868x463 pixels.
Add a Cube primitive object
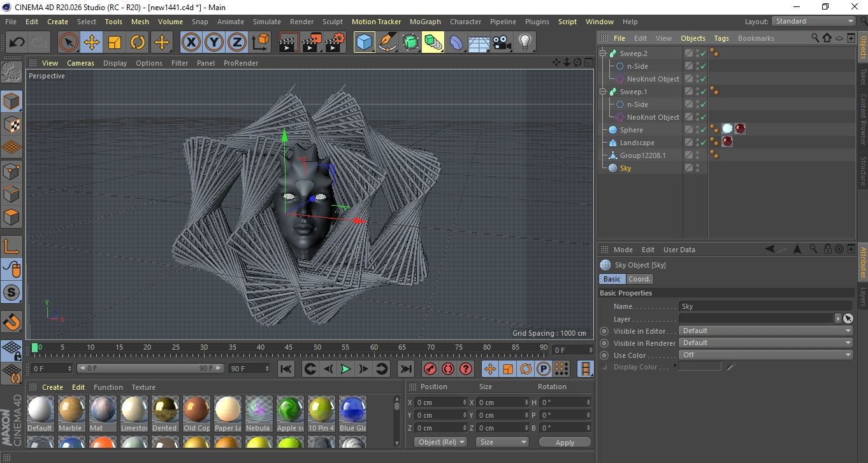click(364, 43)
